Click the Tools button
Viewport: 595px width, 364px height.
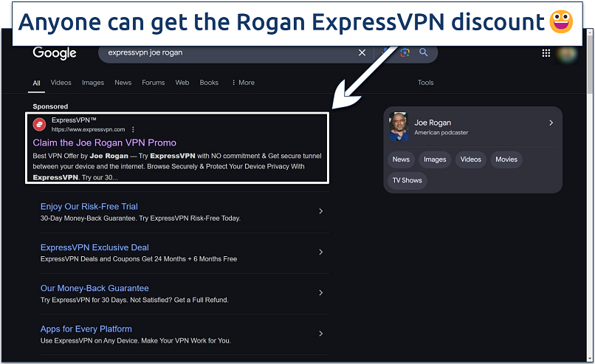pos(426,83)
